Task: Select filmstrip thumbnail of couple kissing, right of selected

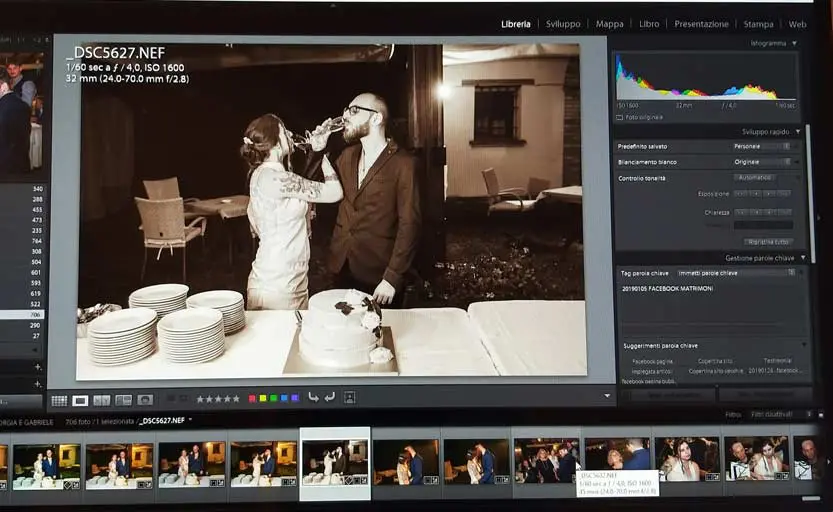Action: pos(406,462)
